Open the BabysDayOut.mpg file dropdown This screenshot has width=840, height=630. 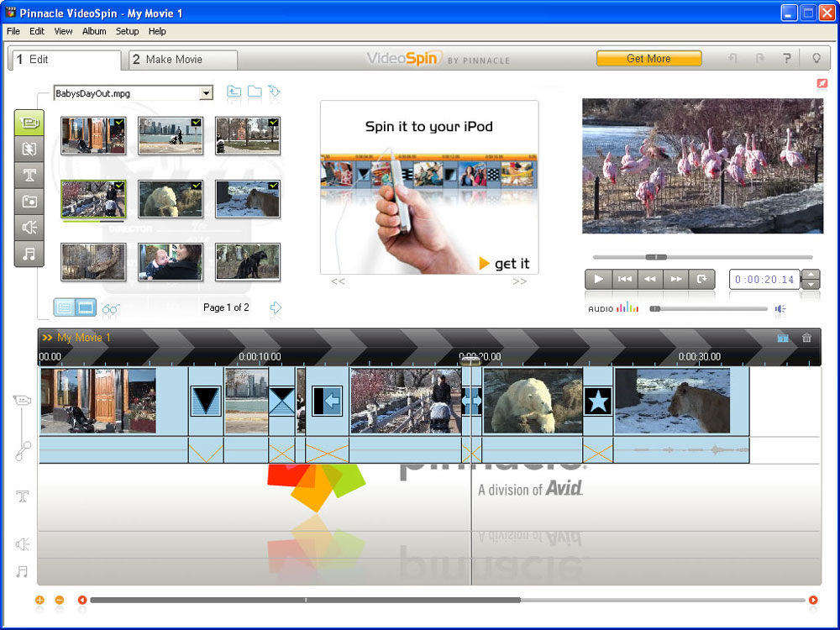pyautogui.click(x=207, y=93)
